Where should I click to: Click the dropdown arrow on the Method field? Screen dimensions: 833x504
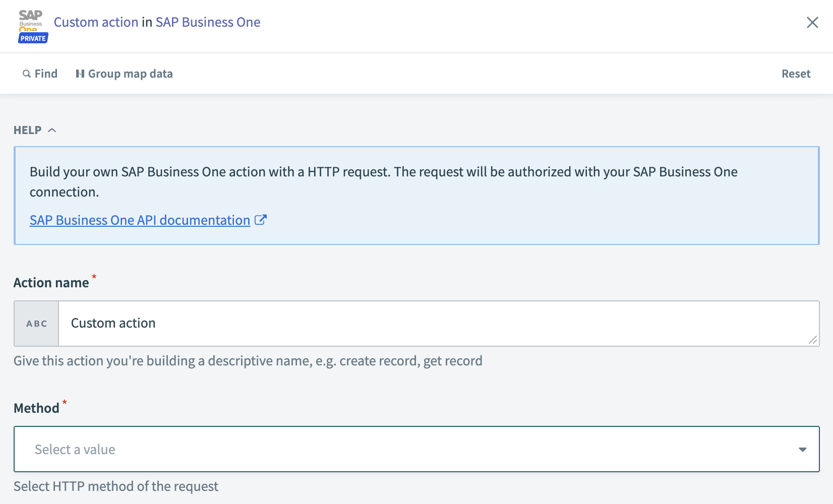click(x=802, y=449)
